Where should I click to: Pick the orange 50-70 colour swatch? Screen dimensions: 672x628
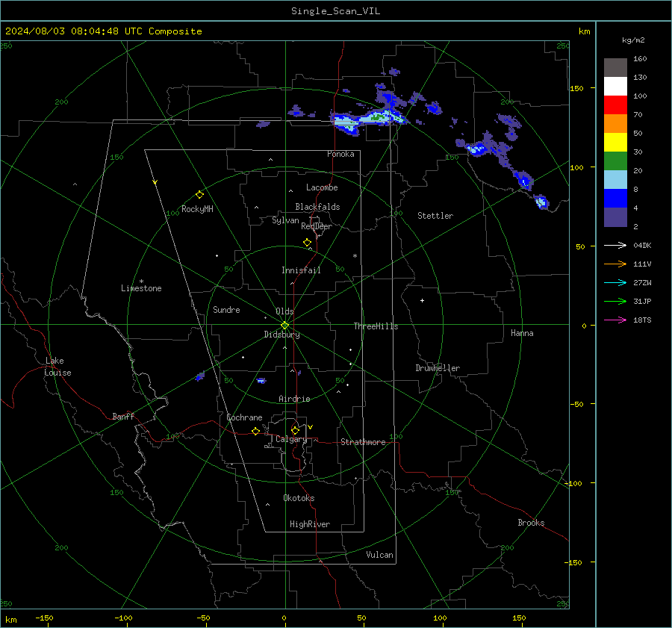tap(615, 124)
